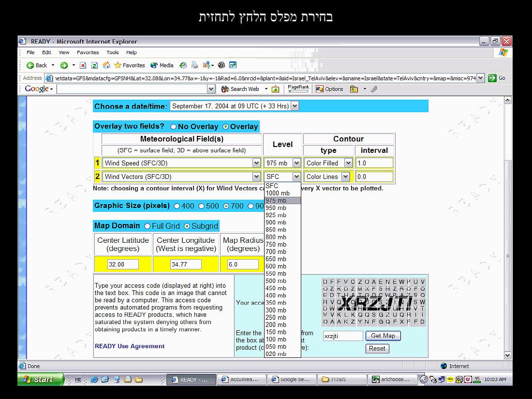Click the HE language indicator
Screen dimensions: 532x399
pyautogui.click(x=78, y=379)
